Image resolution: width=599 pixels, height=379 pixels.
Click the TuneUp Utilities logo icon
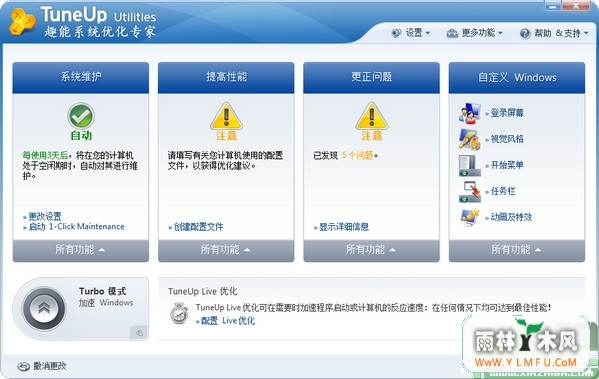point(22,22)
